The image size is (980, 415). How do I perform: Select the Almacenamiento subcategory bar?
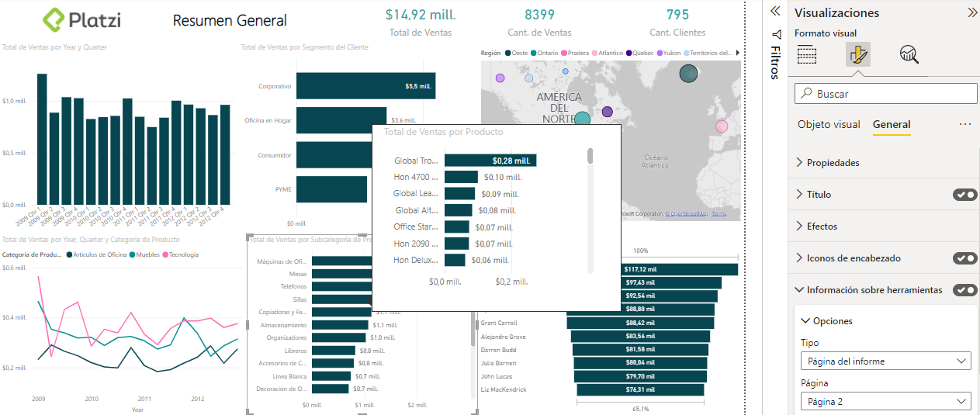pos(339,325)
